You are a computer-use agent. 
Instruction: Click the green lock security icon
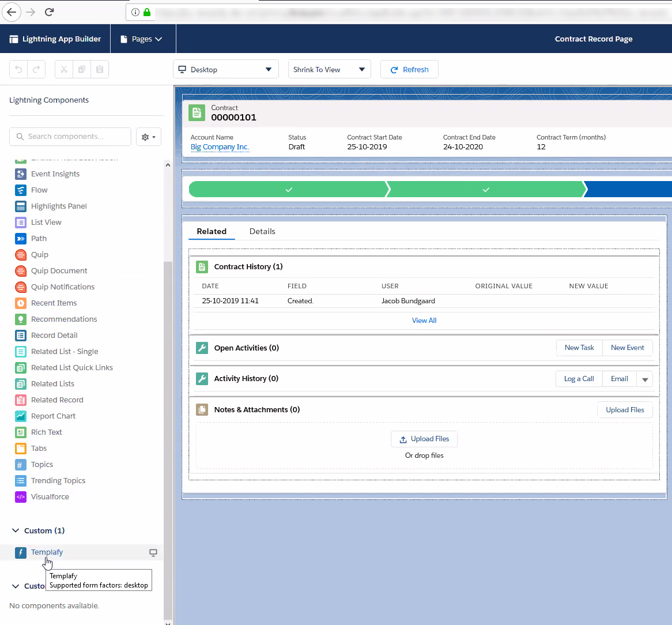(x=147, y=12)
